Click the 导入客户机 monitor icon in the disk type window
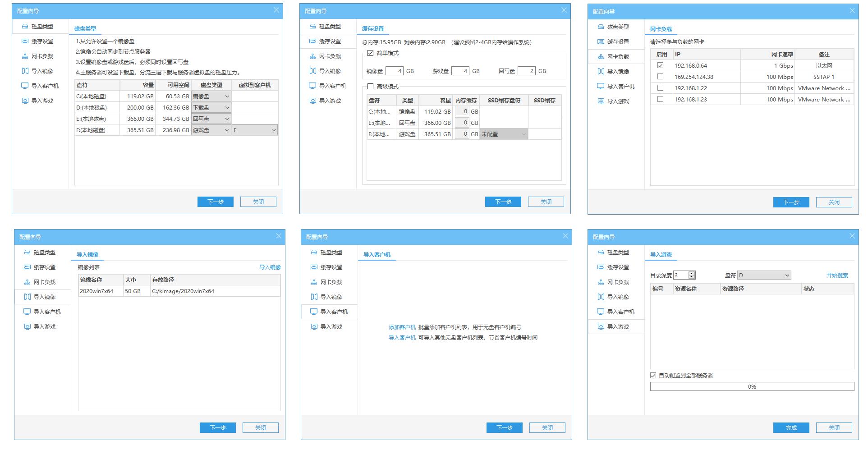 click(25, 86)
